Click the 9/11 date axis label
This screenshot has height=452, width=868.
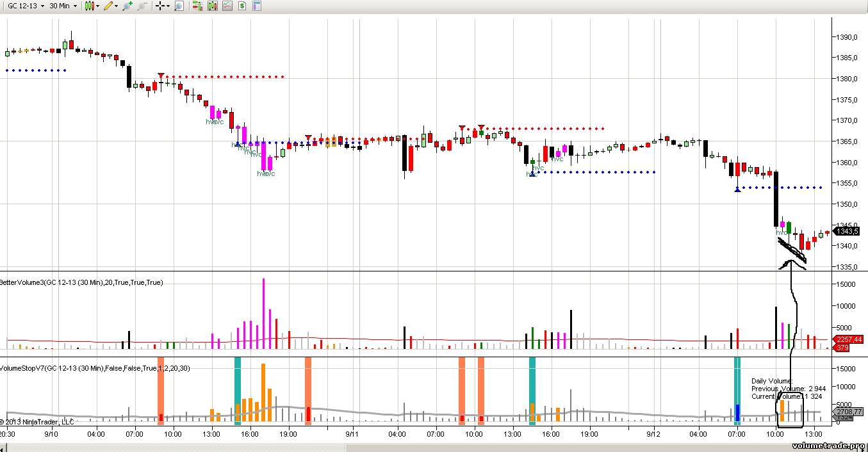click(352, 433)
